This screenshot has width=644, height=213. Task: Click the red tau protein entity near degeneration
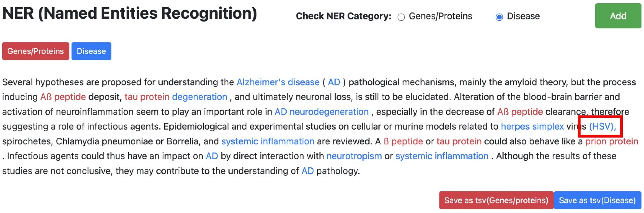147,97
